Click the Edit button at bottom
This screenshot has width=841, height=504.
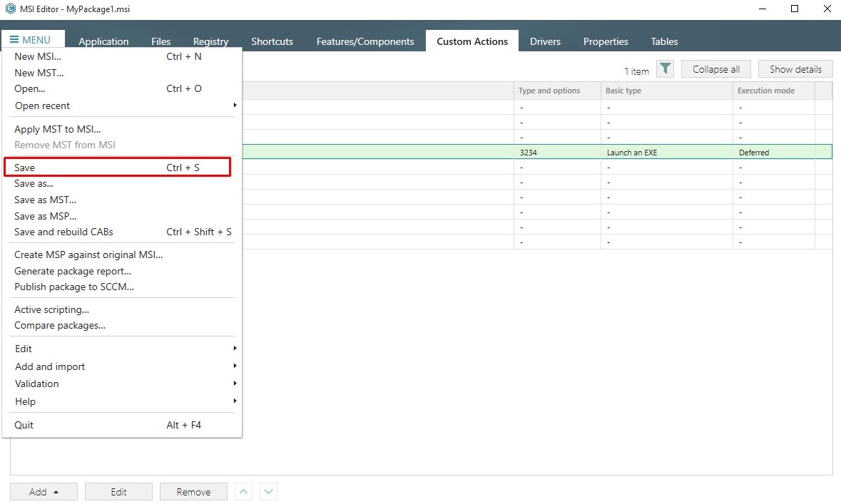point(118,492)
